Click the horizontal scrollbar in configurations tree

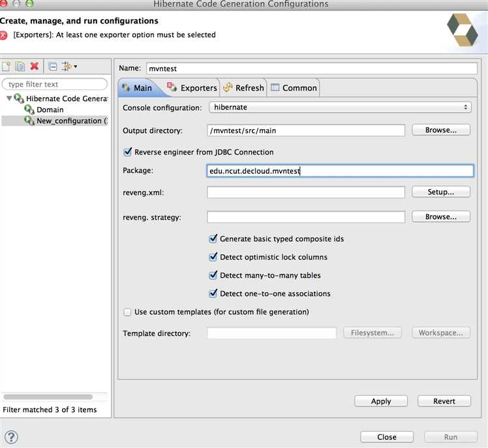(x=48, y=396)
